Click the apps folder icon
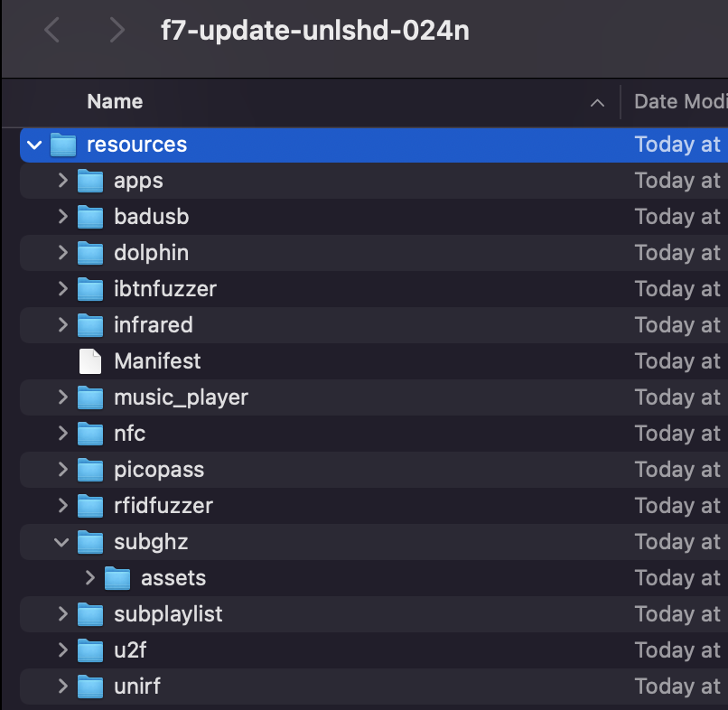Screen dimensions: 728x710 coord(91,181)
